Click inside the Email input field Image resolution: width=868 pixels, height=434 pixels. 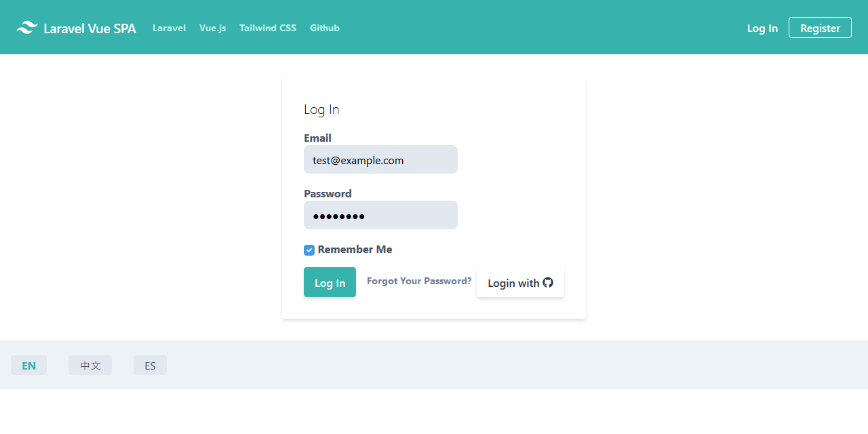380,159
